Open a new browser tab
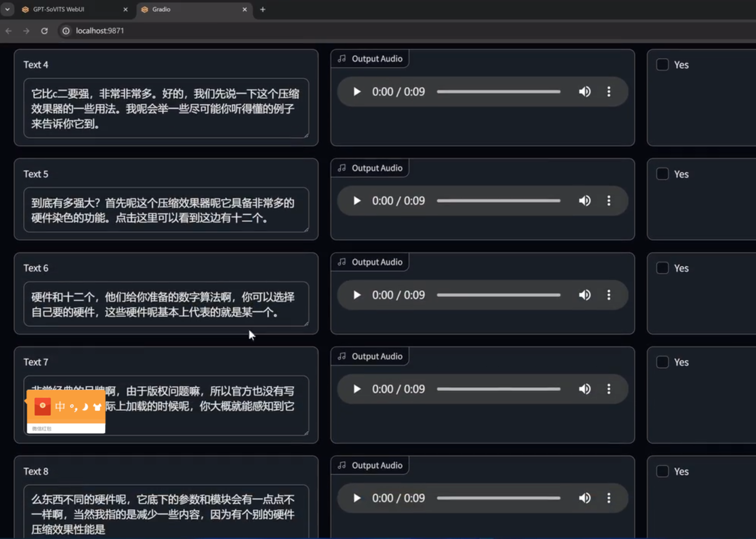756x539 pixels. pyautogui.click(x=263, y=9)
